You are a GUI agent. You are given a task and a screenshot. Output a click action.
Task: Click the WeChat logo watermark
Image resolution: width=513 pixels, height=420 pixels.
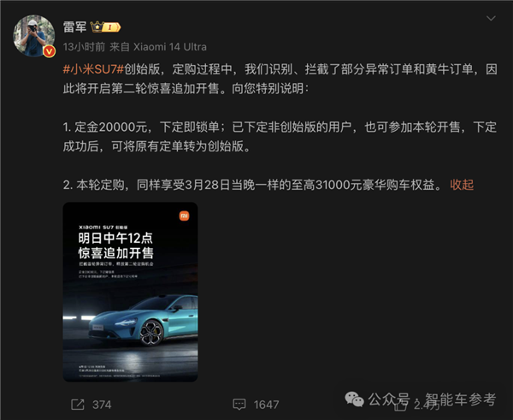pyautogui.click(x=354, y=399)
